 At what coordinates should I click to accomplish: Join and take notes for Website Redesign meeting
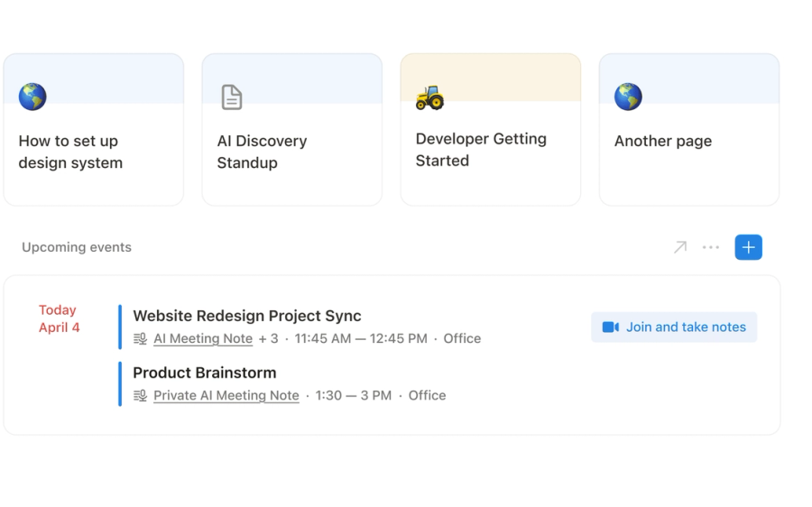tap(674, 327)
